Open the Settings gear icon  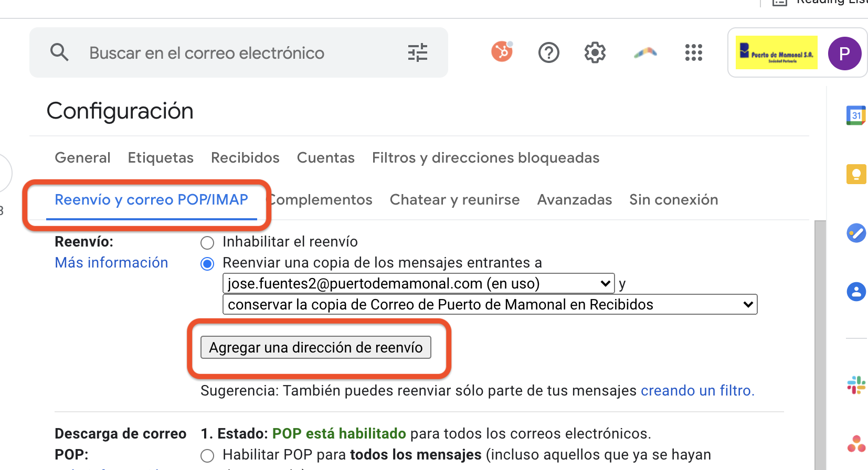click(x=595, y=52)
